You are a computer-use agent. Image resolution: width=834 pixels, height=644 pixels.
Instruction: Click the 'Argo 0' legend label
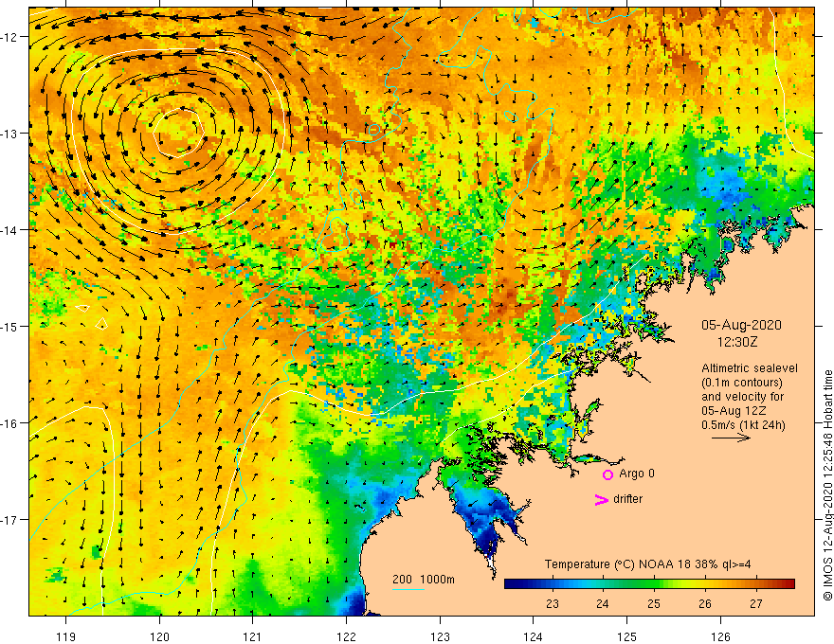tap(637, 474)
